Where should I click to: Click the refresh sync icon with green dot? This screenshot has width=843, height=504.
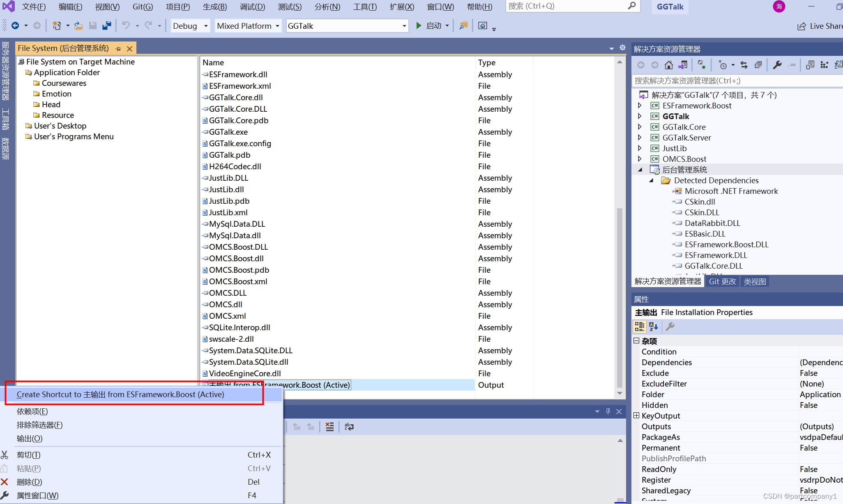coord(701,65)
